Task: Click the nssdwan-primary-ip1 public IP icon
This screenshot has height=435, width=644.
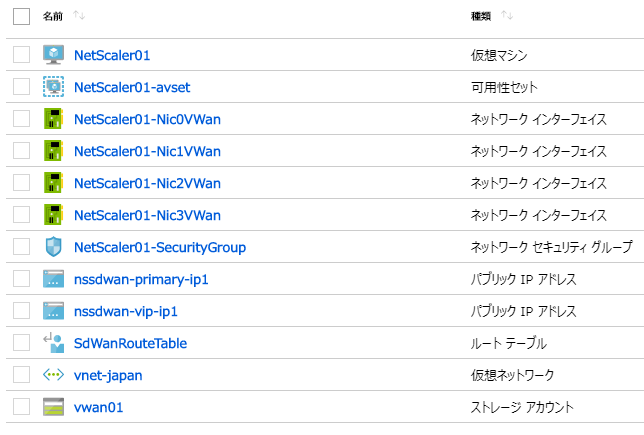Action: [x=53, y=279]
